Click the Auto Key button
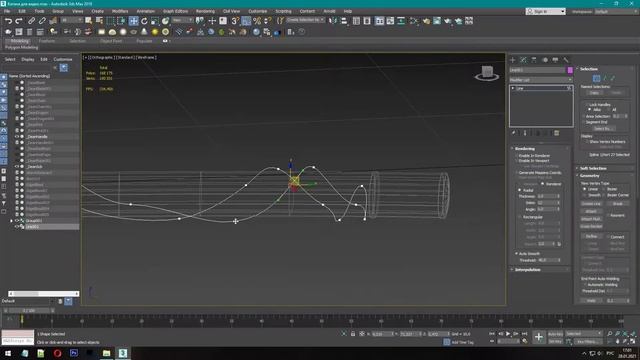 (555, 334)
